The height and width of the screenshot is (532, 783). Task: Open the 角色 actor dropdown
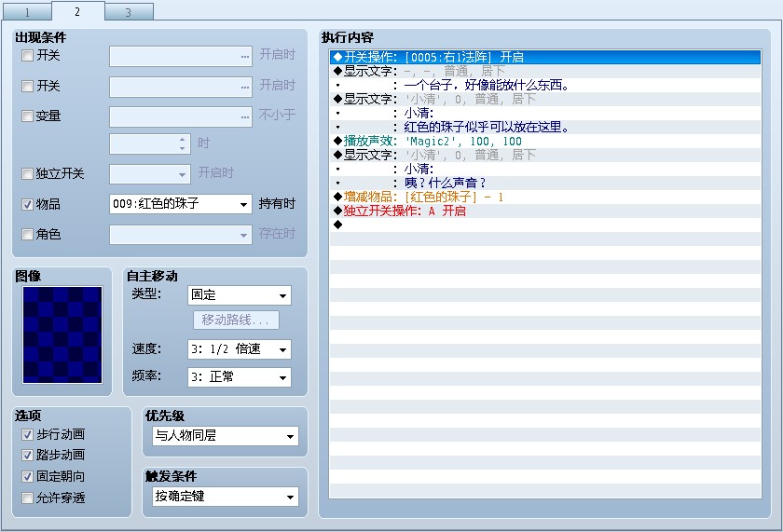coord(181,235)
